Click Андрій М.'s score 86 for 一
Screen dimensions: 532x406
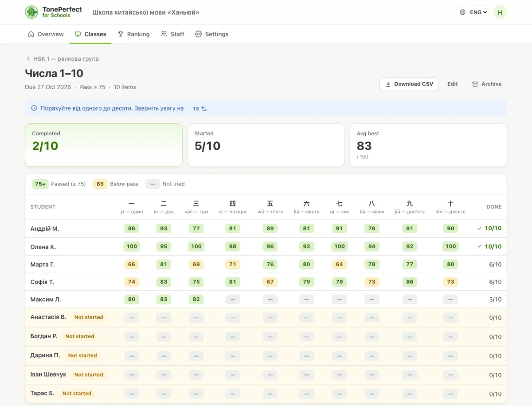(x=132, y=229)
